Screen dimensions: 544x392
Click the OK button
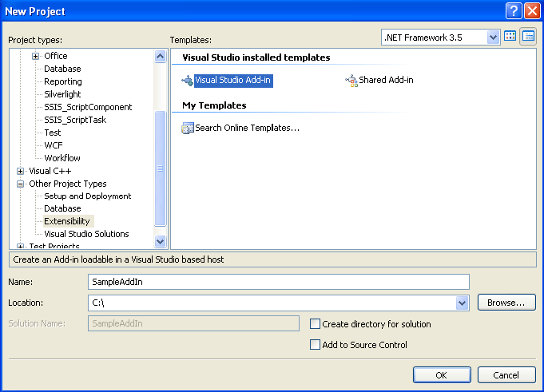pyautogui.click(x=442, y=375)
